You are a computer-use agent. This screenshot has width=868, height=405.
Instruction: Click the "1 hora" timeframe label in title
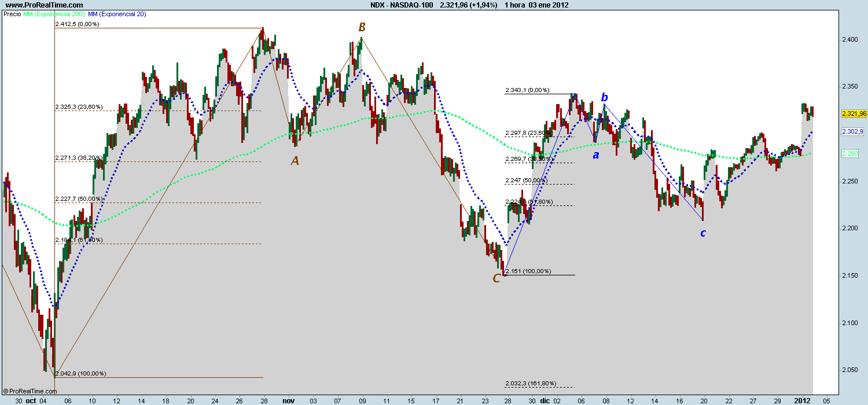(514, 5)
